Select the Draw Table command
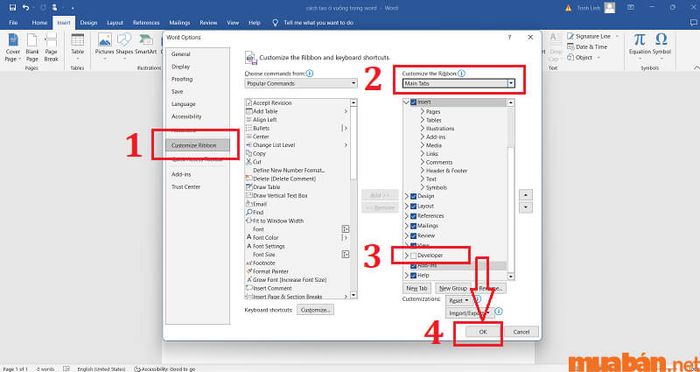700x372 pixels. pyautogui.click(x=297, y=187)
